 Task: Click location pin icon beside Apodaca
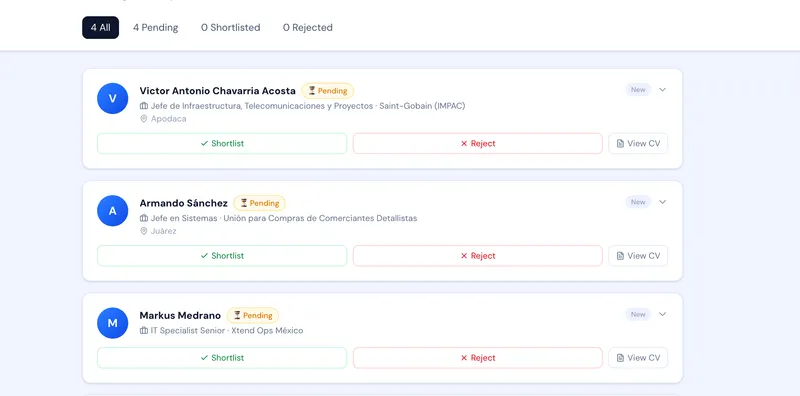tap(143, 119)
